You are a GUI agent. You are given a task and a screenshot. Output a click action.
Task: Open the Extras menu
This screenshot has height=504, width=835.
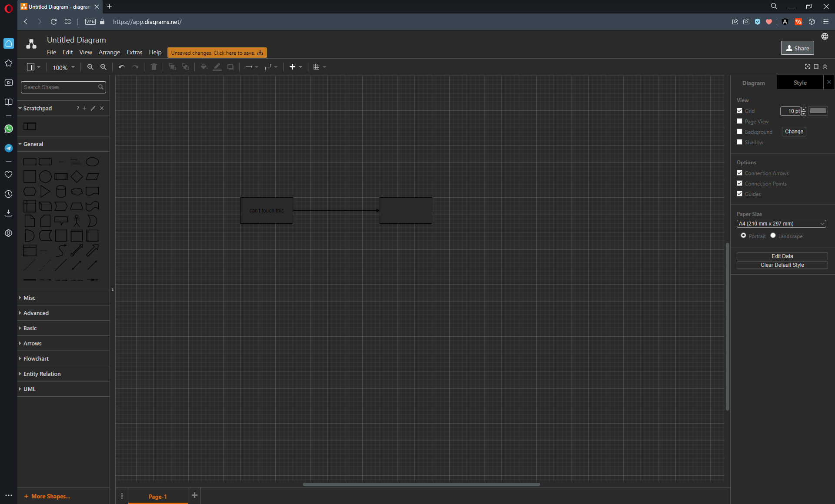point(134,52)
